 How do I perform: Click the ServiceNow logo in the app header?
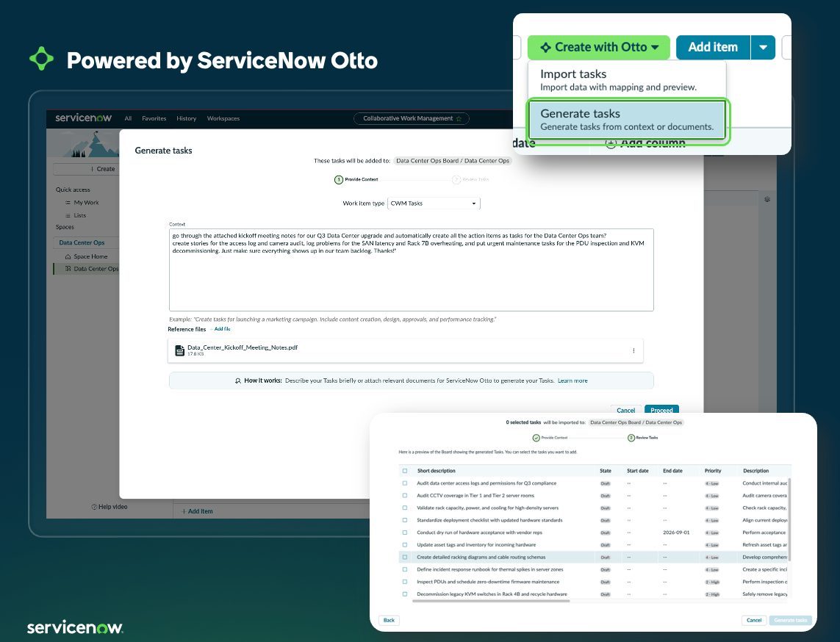84,118
